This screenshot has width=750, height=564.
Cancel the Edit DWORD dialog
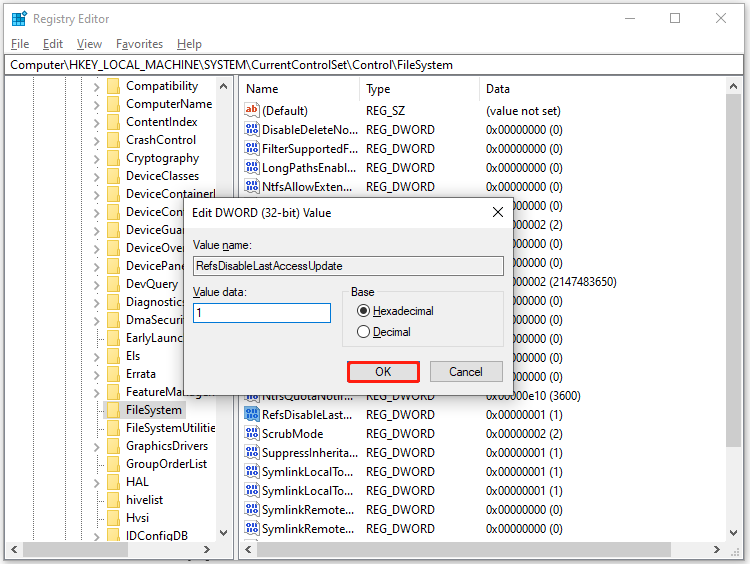tap(466, 372)
